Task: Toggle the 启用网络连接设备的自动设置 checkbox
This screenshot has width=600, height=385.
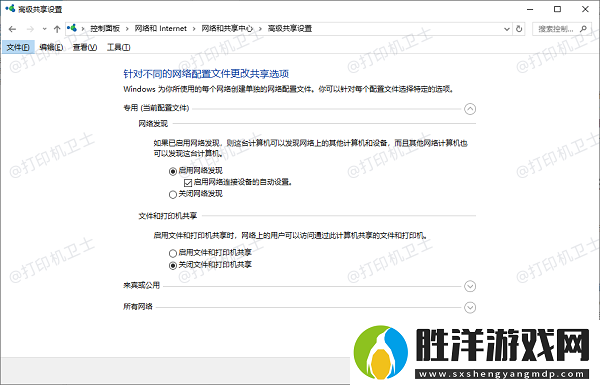Action: pyautogui.click(x=188, y=183)
